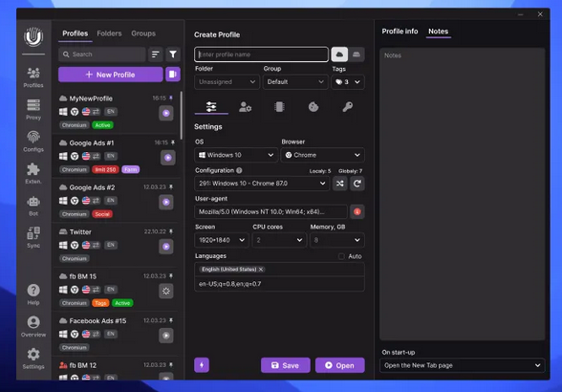Remove English (United States) language tag
Image resolution: width=562 pixels, height=392 pixels.
[x=261, y=269]
